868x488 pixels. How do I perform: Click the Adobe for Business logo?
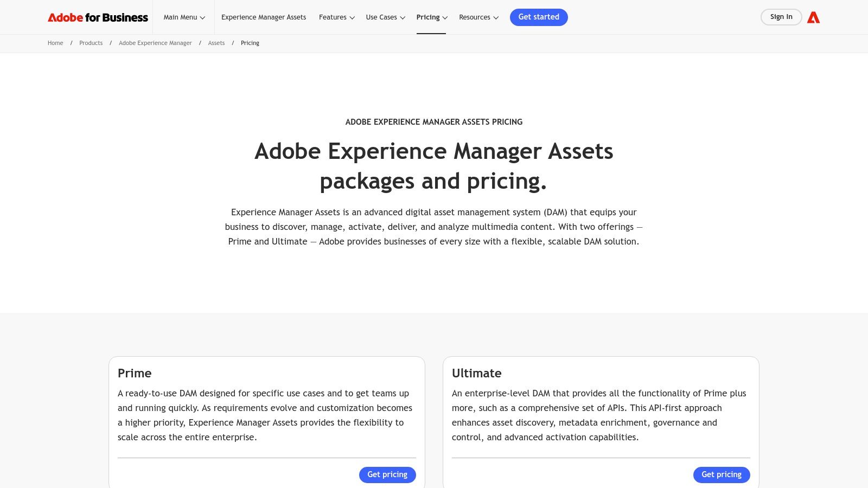98,17
